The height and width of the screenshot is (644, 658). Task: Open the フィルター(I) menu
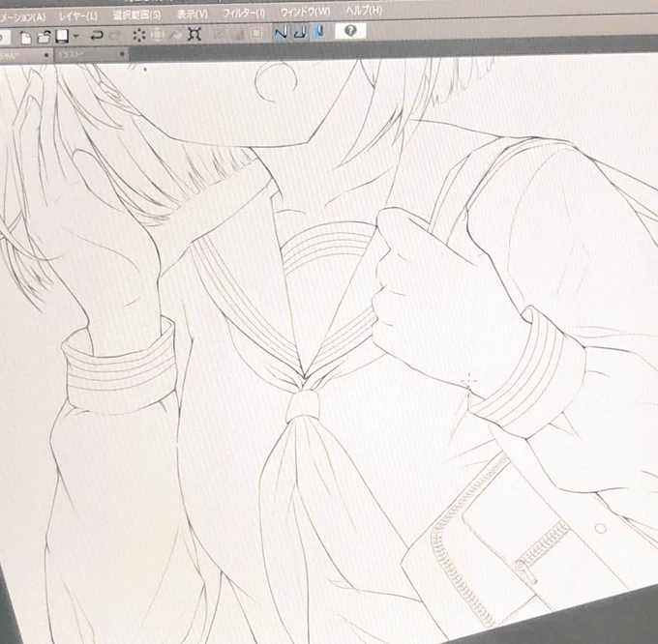click(x=244, y=13)
